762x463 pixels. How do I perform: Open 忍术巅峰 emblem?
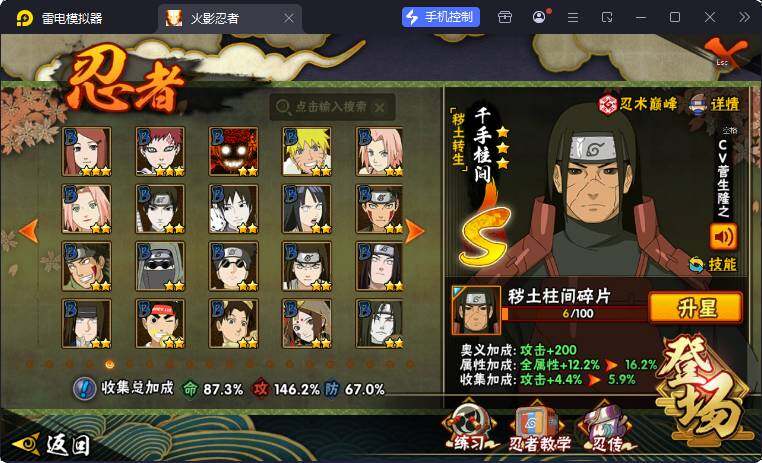tap(637, 103)
